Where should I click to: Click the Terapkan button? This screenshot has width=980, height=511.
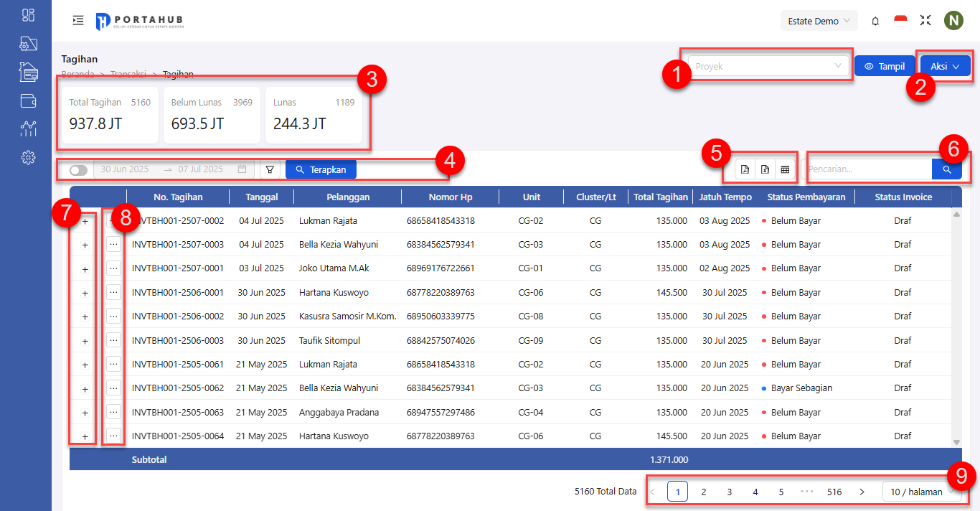pyautogui.click(x=321, y=169)
